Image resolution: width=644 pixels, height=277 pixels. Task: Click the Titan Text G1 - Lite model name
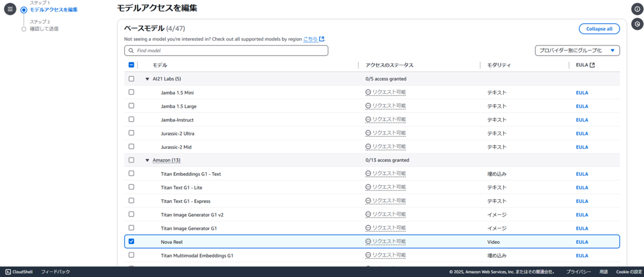(x=181, y=188)
